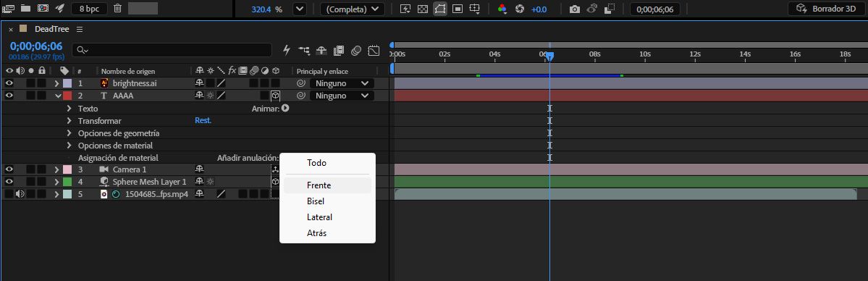Open magnification dropdown arrow next to 320.4 %
The height and width of the screenshot is (281, 868).
(300, 9)
